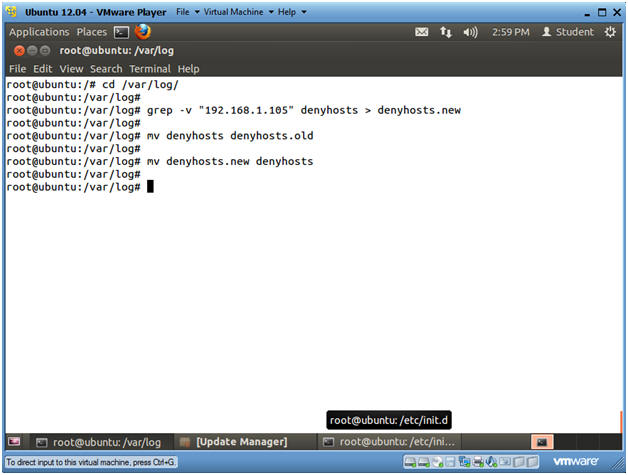Viewport: 628px width, 475px height.
Task: Click the VMware network adapter device icon
Action: pos(465,462)
